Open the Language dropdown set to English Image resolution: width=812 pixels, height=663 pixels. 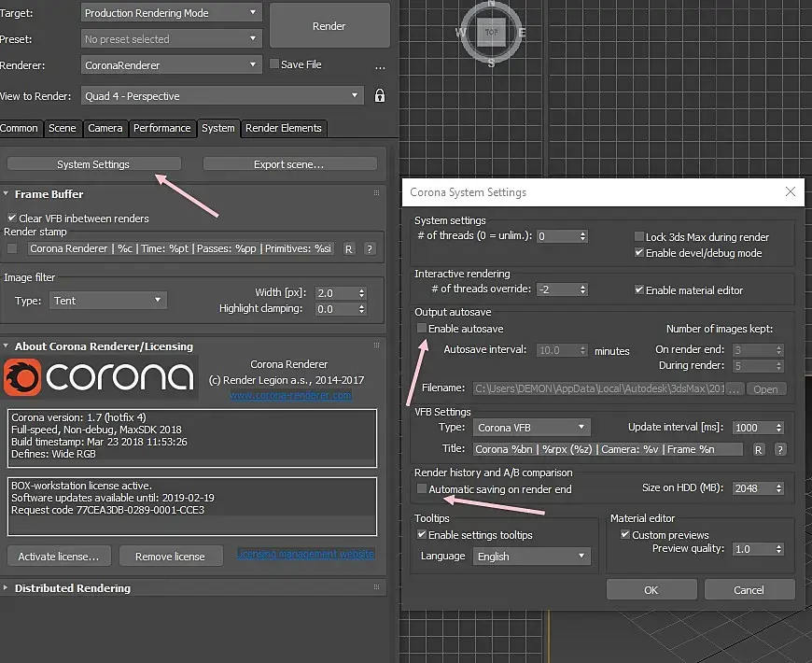(530, 556)
